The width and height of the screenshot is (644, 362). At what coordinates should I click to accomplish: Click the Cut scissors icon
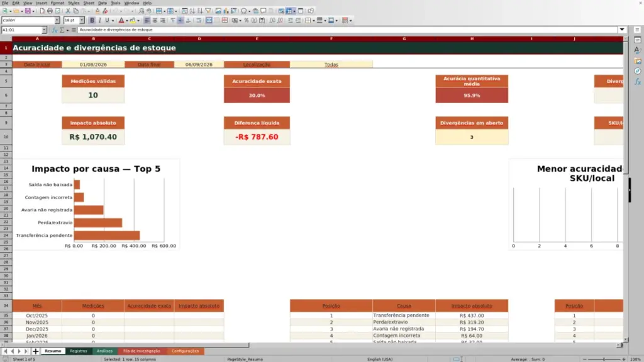click(68, 11)
